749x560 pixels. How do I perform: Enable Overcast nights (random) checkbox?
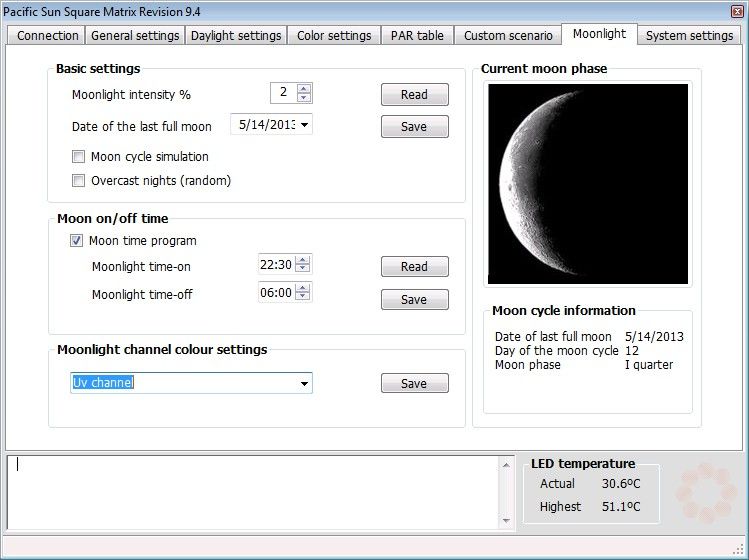[78, 181]
